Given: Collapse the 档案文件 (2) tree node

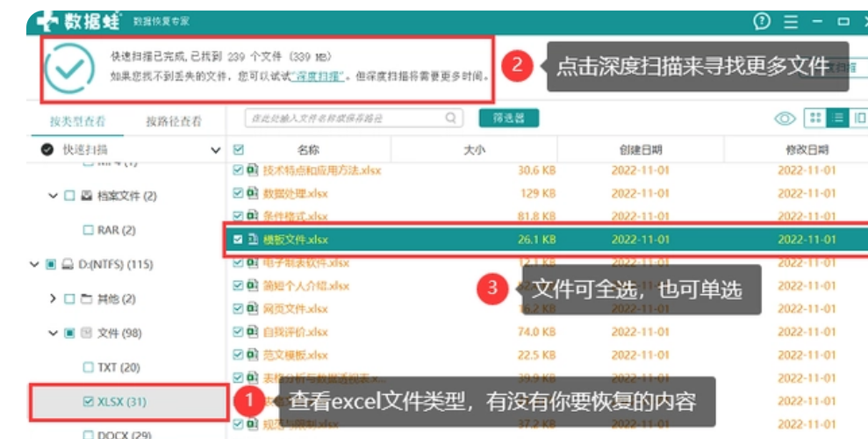Looking at the screenshot, I should click(54, 196).
